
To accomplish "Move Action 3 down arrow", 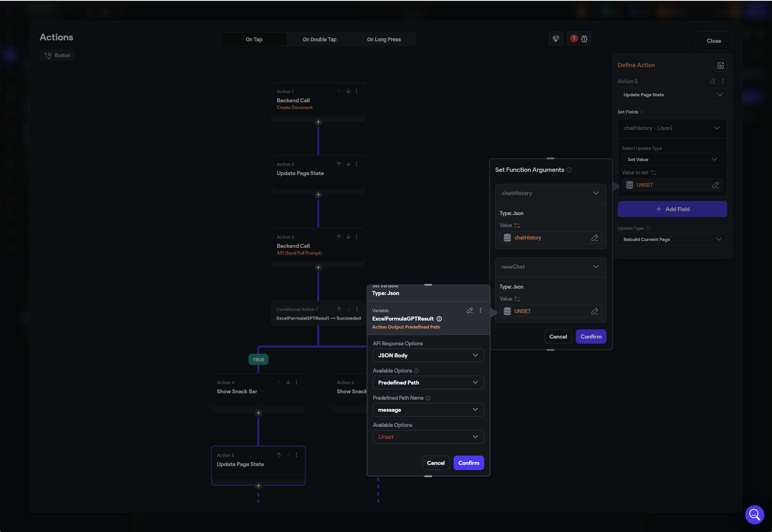I will (348, 237).
